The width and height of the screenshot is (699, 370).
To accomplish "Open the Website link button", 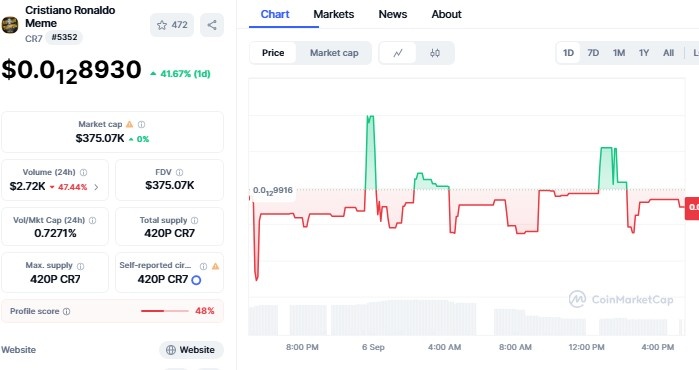I will point(191,350).
